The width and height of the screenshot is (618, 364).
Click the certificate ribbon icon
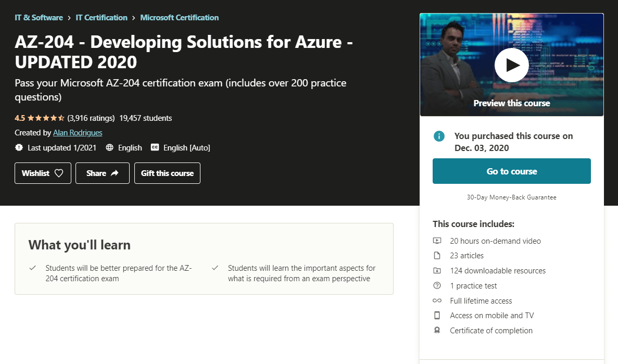click(x=437, y=331)
